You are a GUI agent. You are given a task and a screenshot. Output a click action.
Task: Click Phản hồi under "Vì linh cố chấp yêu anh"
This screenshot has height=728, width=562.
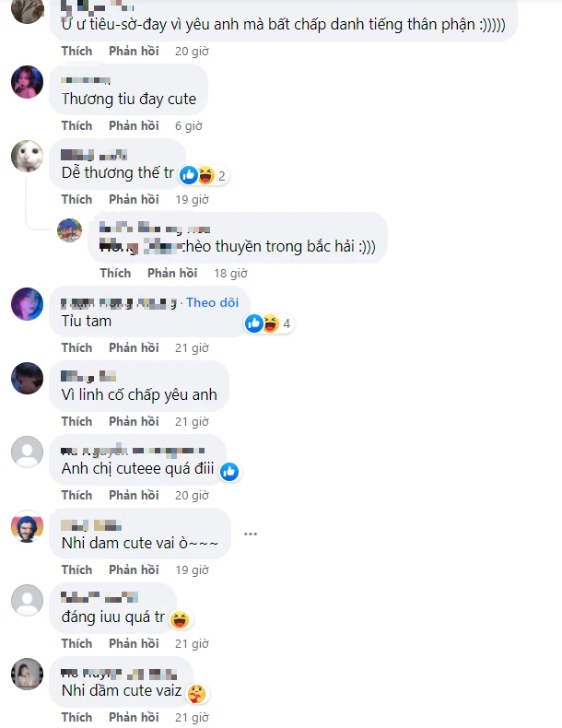click(135, 421)
